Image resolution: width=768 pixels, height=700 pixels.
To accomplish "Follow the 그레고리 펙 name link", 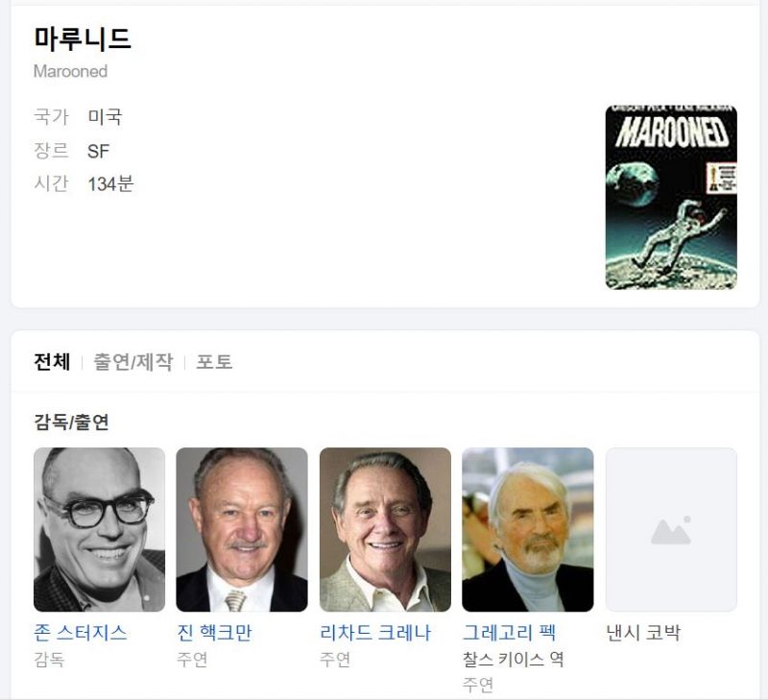I will point(509,633).
